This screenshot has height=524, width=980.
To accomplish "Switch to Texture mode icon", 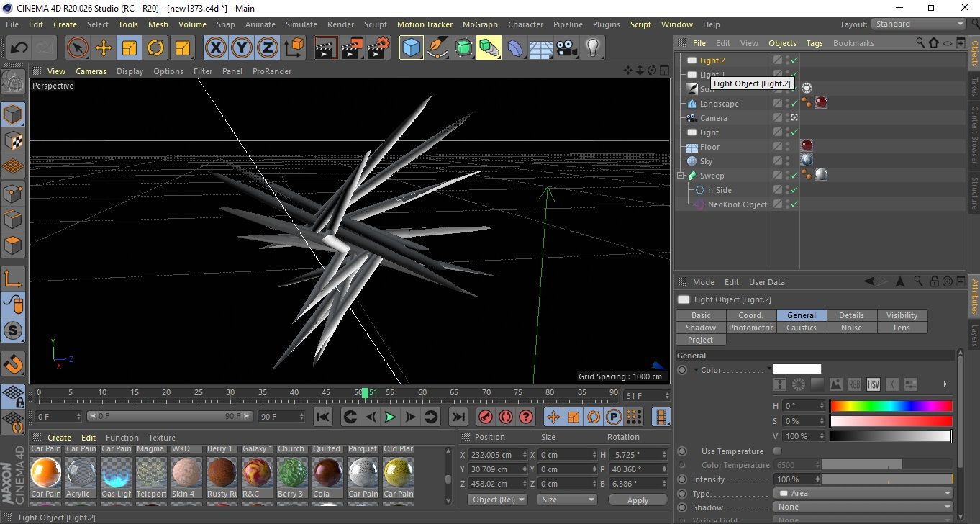I will coord(13,140).
